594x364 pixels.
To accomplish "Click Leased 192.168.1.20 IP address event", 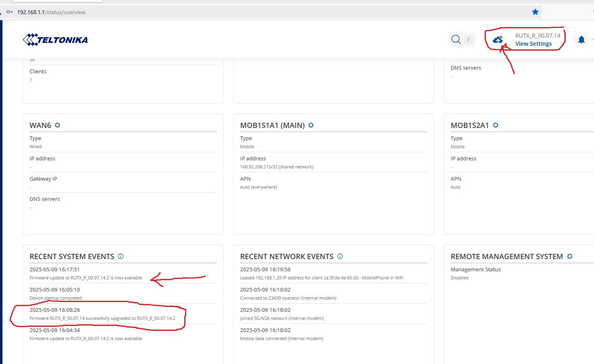I will [x=321, y=278].
